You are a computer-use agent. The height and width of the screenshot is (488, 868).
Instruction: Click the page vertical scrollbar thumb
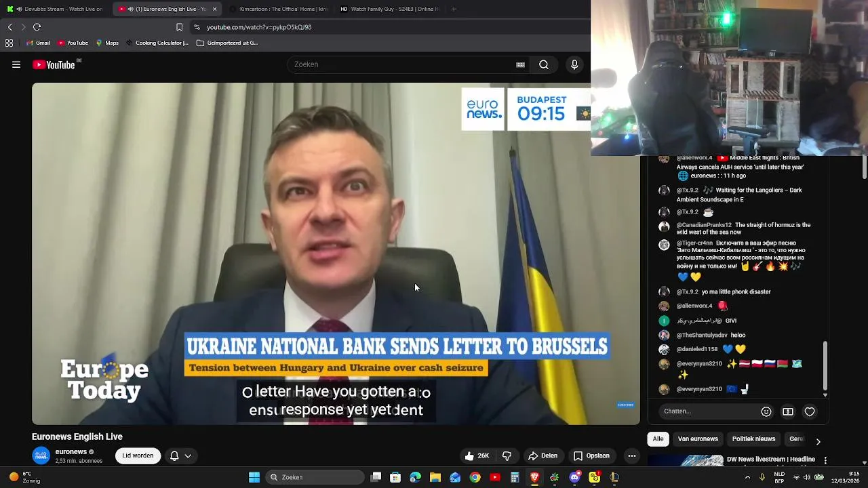point(865,167)
